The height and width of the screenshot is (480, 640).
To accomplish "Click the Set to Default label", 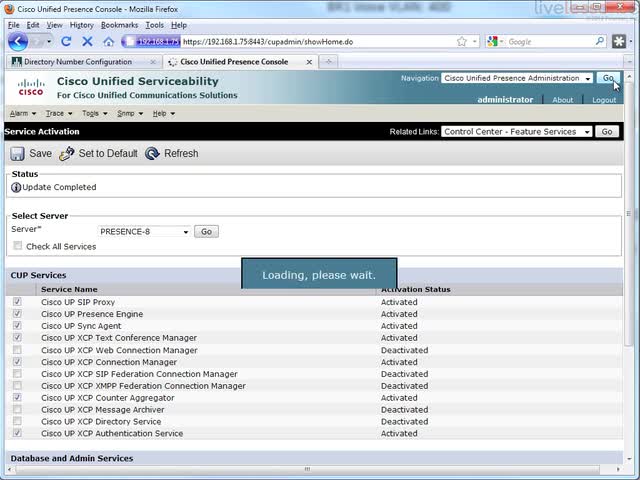I will (108, 153).
